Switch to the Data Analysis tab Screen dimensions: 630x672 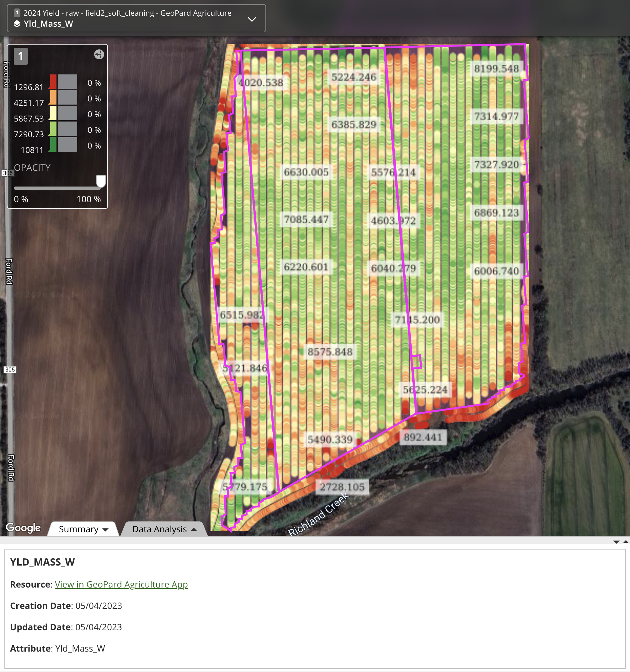[x=159, y=529]
